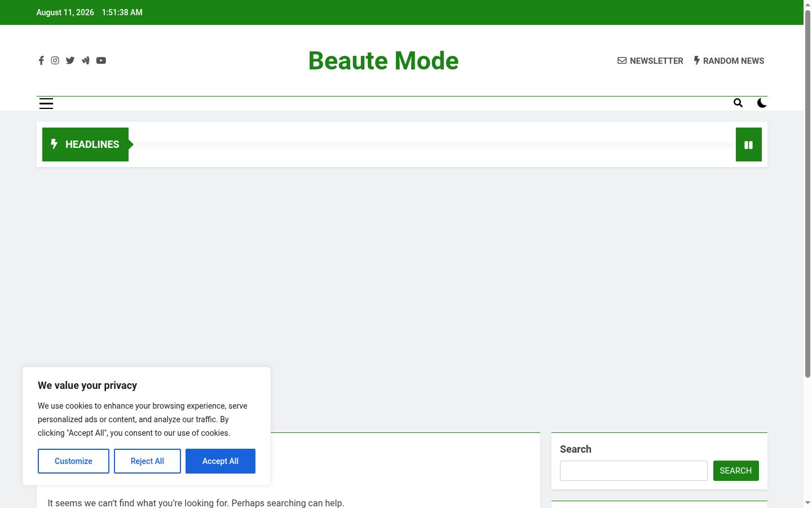Click Reject All cookies
Image resolution: width=812 pixels, height=508 pixels.
click(147, 461)
